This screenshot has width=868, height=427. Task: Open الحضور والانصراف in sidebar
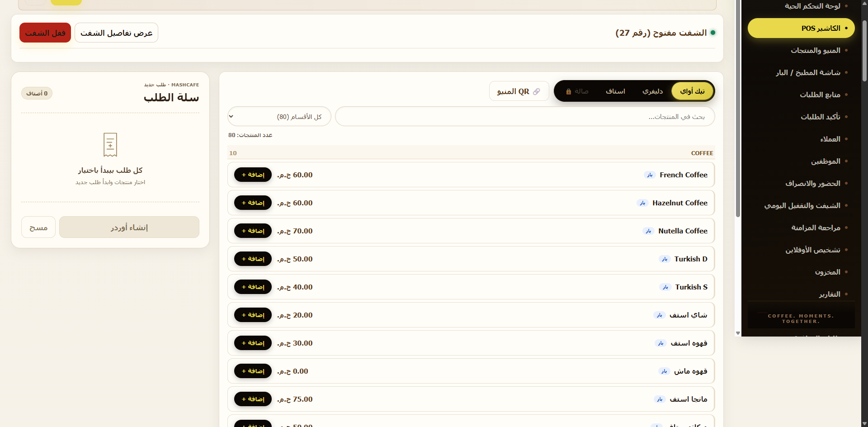pyautogui.click(x=801, y=183)
